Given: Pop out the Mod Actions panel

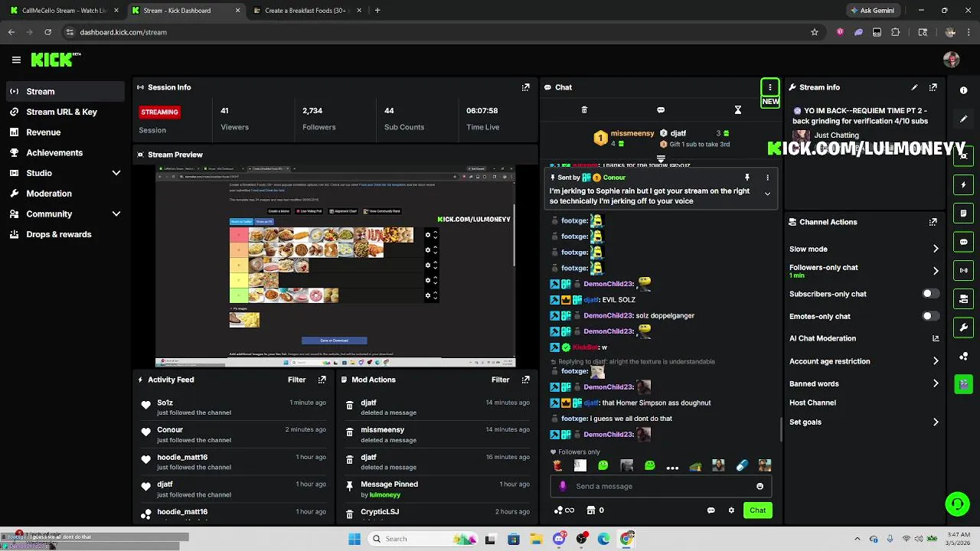Looking at the screenshot, I should pos(525,380).
